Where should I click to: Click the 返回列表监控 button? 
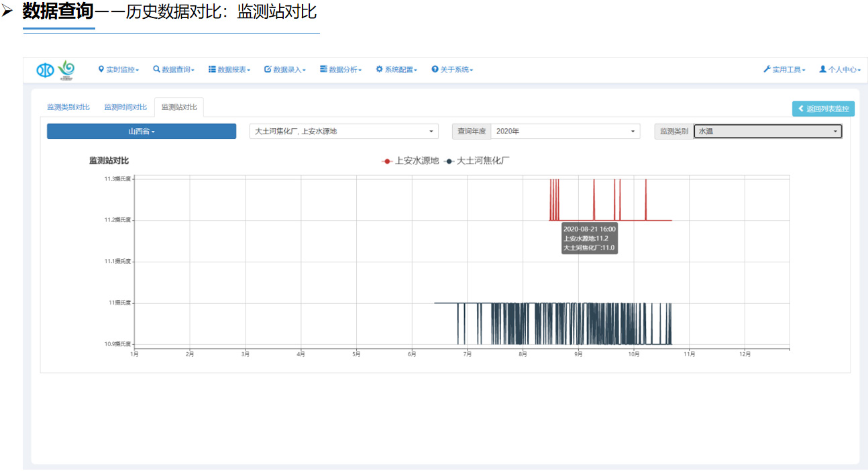[823, 109]
